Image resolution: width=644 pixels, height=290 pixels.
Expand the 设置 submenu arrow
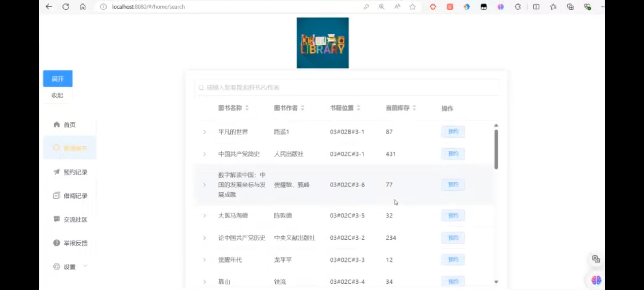pyautogui.click(x=85, y=266)
